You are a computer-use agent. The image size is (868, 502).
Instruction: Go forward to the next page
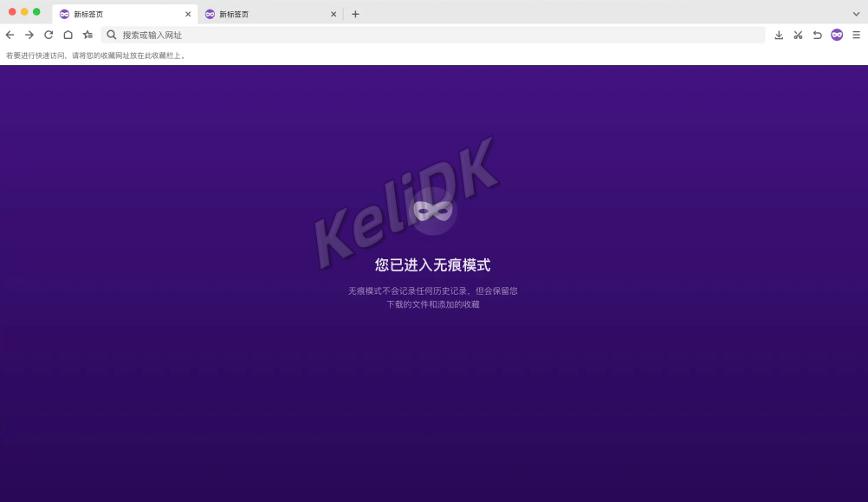coord(29,35)
